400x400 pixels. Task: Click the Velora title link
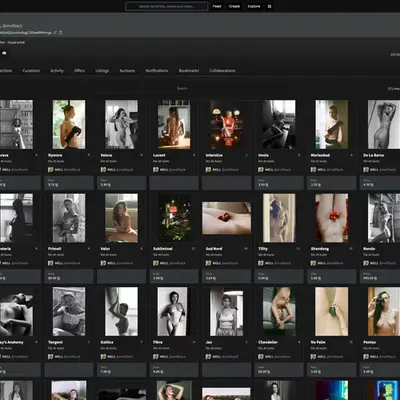pyautogui.click(x=106, y=155)
